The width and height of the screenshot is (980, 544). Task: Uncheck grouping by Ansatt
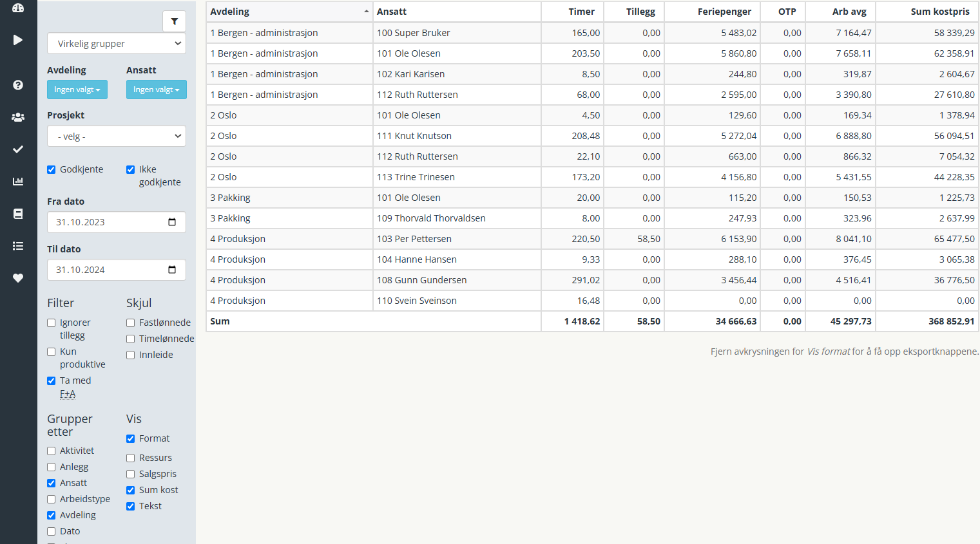tap(52, 483)
